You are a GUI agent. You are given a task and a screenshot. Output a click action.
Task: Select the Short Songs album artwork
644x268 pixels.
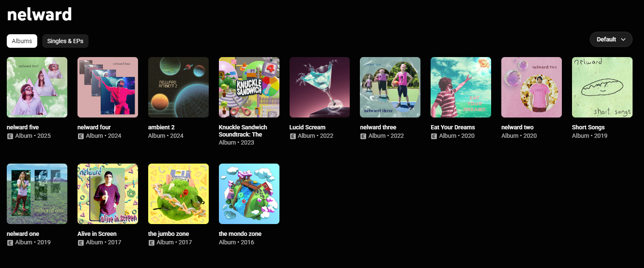pos(602,87)
